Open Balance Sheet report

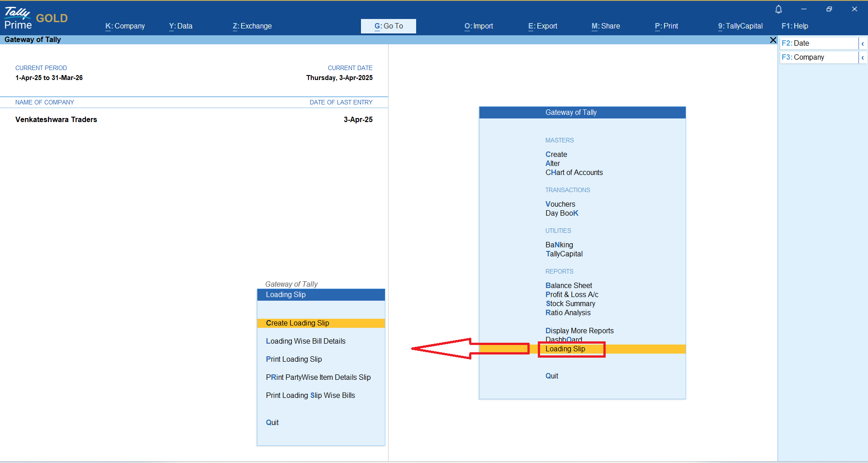569,286
